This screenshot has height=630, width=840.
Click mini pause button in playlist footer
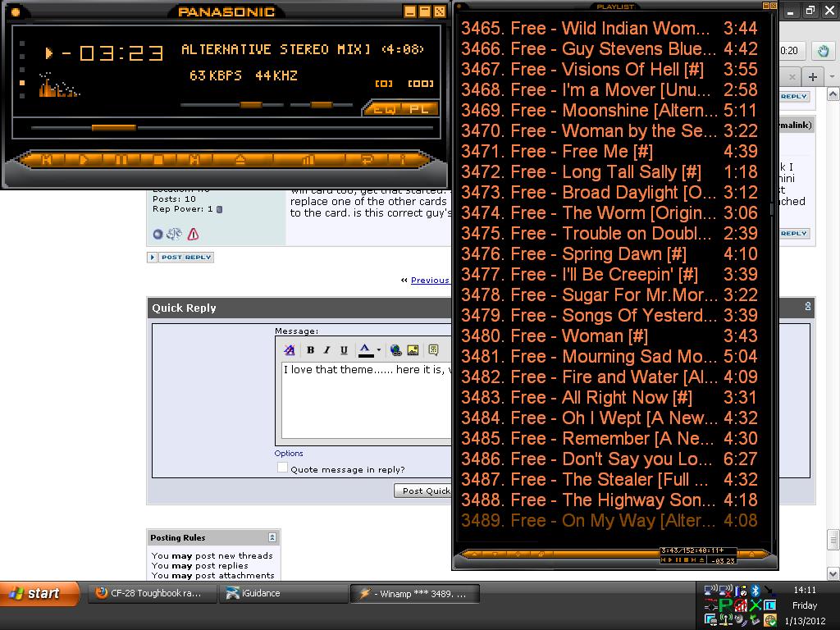[678, 559]
